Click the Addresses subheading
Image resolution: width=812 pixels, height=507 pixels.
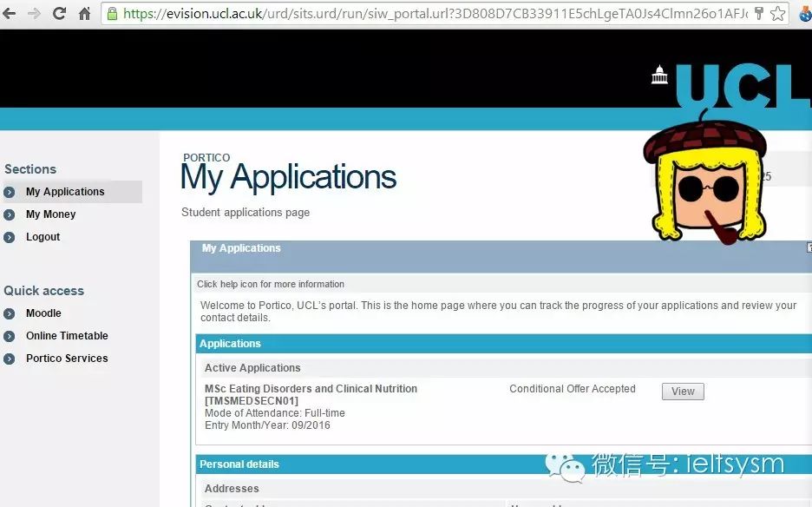click(x=232, y=489)
